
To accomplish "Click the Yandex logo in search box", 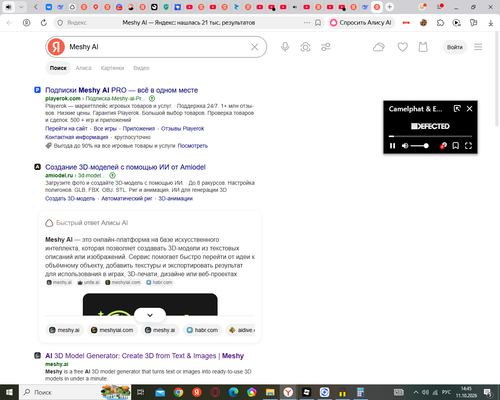I will pyautogui.click(x=56, y=47).
